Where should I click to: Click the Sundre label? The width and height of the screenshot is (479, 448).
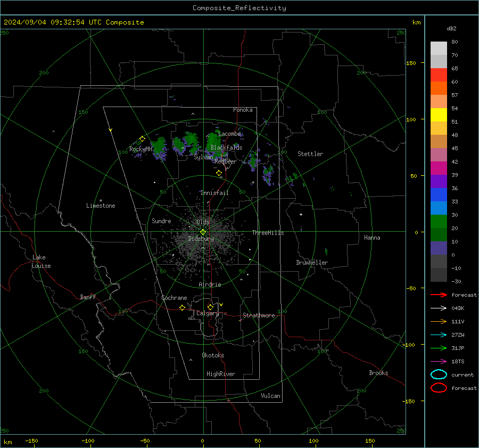click(161, 221)
